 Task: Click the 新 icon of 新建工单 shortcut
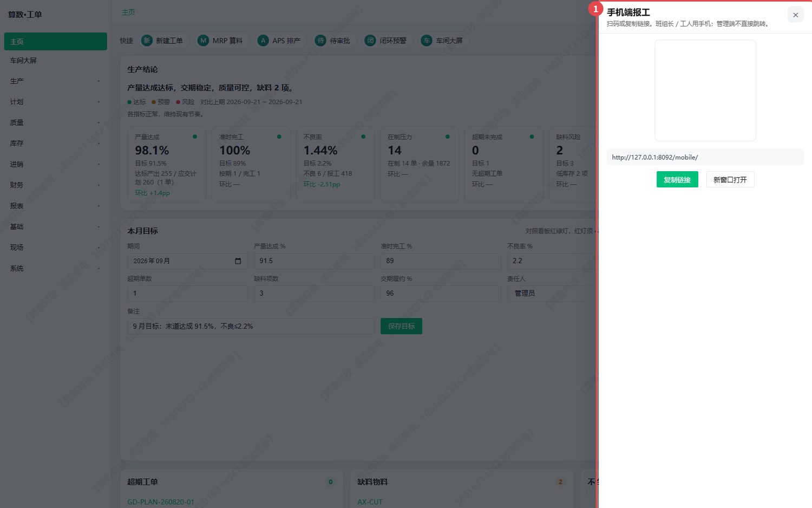tap(147, 41)
